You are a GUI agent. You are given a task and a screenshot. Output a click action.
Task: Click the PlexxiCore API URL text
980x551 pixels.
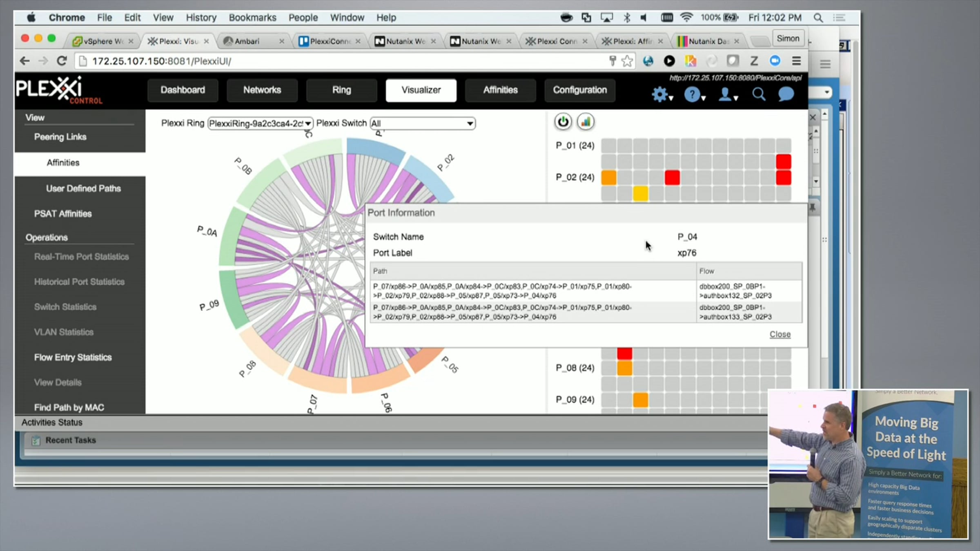point(735,78)
